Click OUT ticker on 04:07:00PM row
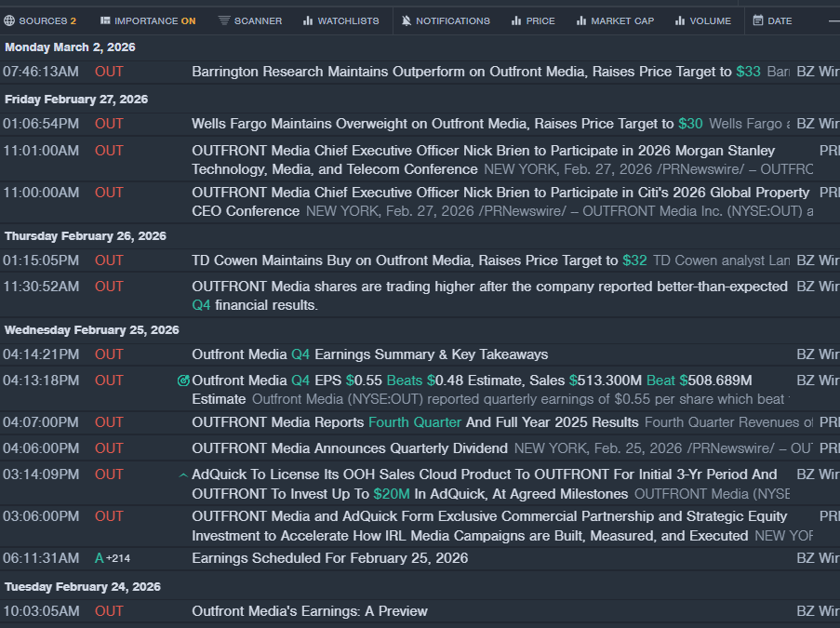The image size is (840, 628). pos(109,422)
